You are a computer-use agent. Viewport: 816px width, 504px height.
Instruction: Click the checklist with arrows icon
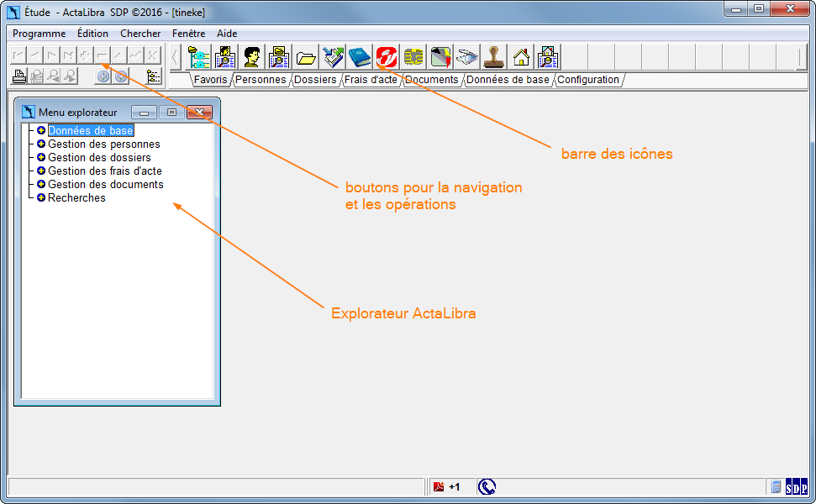pyautogui.click(x=333, y=57)
